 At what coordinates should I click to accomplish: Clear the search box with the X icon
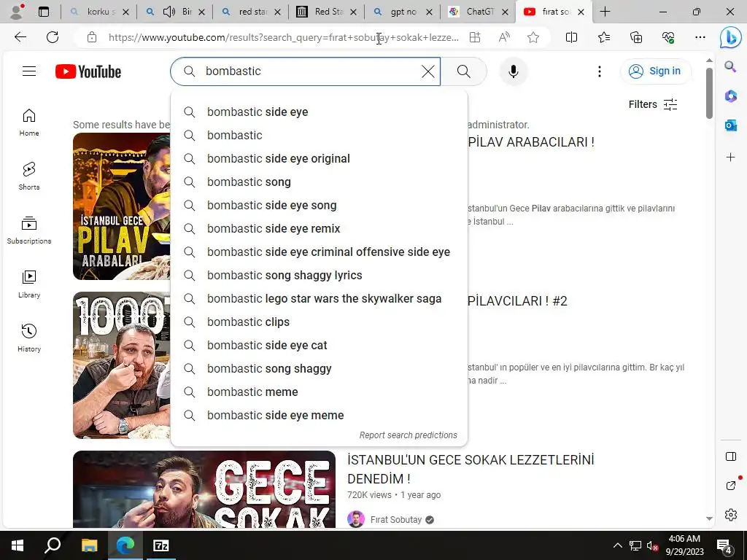(427, 71)
